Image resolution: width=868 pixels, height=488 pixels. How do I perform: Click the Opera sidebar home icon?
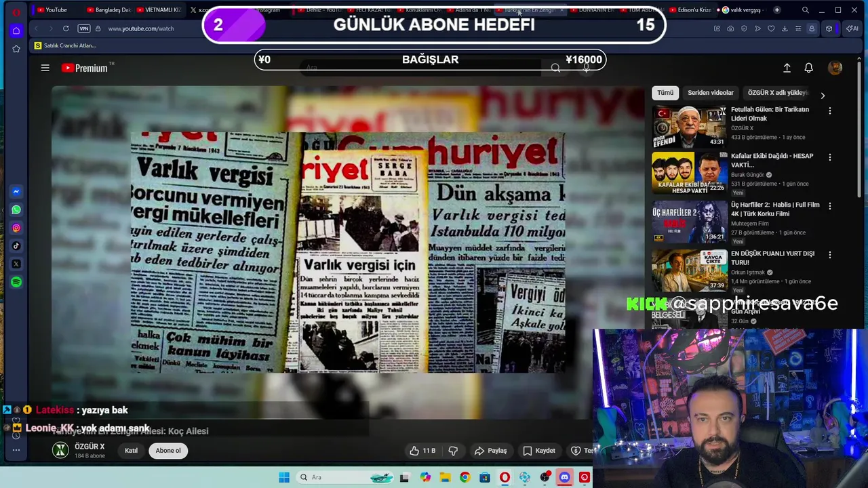(x=16, y=30)
